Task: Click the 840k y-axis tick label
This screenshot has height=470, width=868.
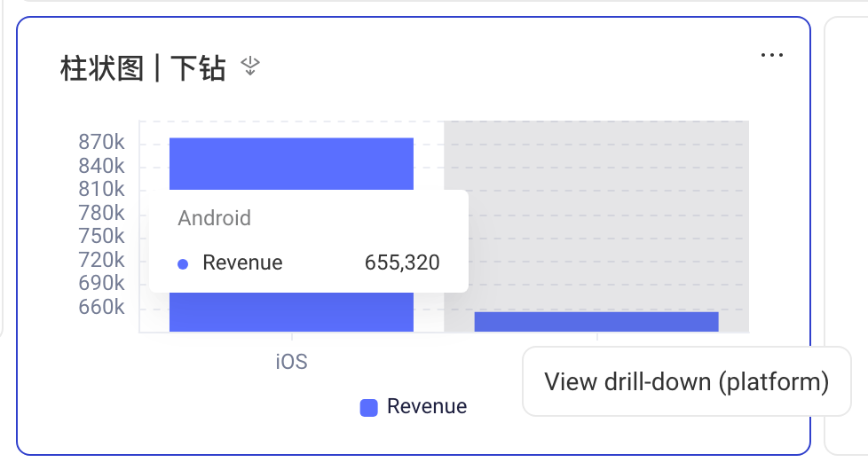Action: pyautogui.click(x=101, y=166)
